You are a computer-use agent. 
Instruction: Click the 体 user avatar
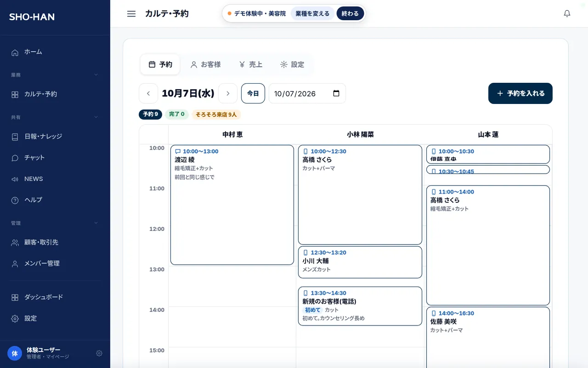click(x=15, y=353)
